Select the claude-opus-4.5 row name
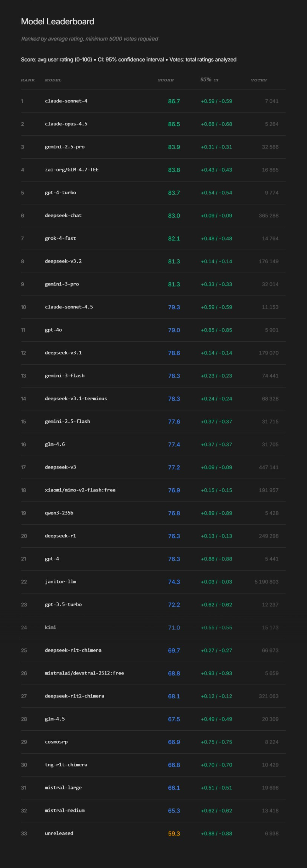The image size is (307, 868). [x=66, y=124]
